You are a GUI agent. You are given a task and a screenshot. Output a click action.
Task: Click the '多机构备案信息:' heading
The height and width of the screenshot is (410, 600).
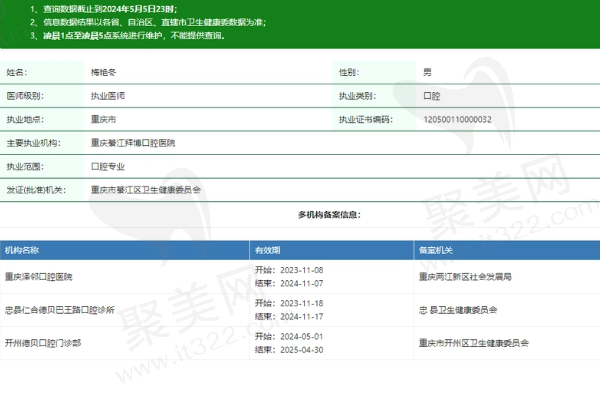(x=329, y=215)
